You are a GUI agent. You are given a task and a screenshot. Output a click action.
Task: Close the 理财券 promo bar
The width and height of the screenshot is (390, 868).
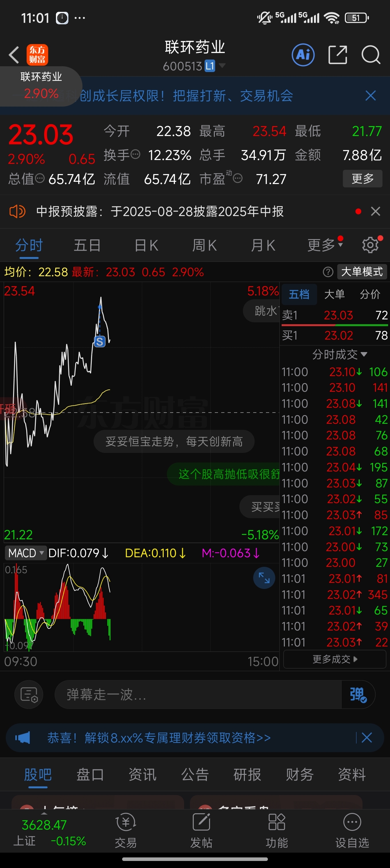click(x=367, y=738)
